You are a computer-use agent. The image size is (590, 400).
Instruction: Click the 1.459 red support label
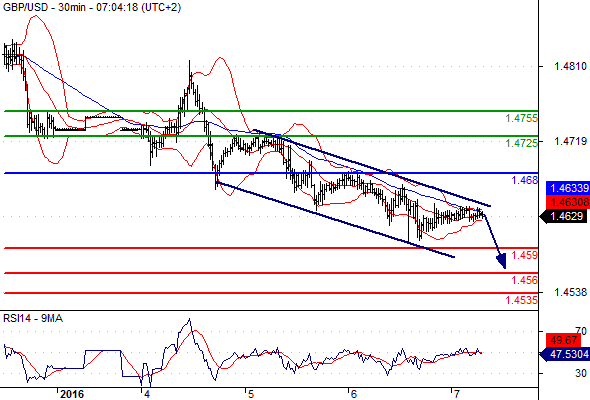[525, 255]
